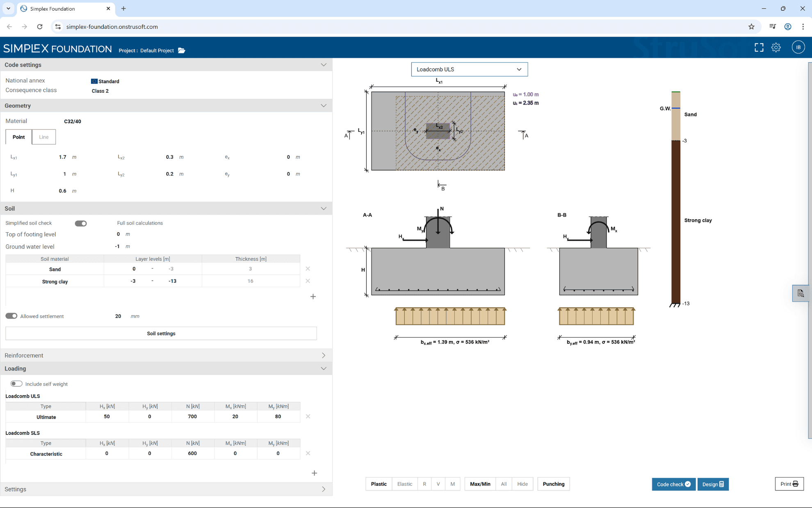Remove the Ultimate load row
The image size is (812, 508).
308,416
